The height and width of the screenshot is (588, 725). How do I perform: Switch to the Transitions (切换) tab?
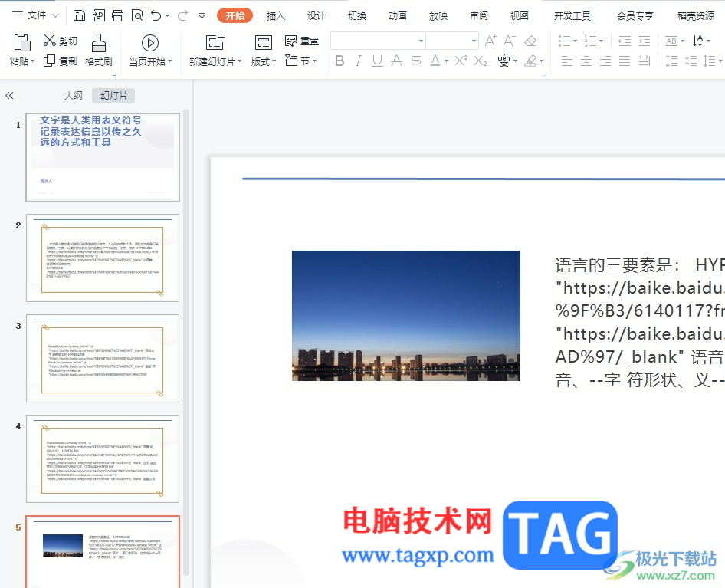(x=357, y=16)
